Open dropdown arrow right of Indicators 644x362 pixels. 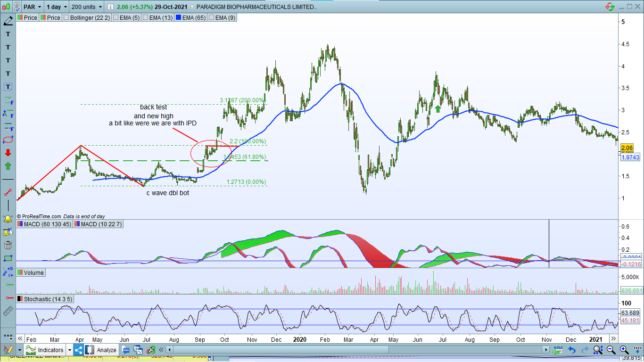tap(69, 350)
